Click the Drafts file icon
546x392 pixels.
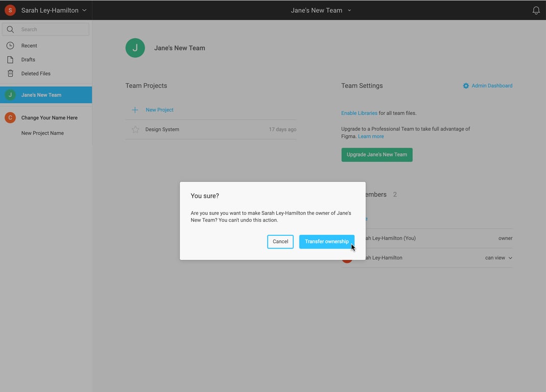point(10,60)
